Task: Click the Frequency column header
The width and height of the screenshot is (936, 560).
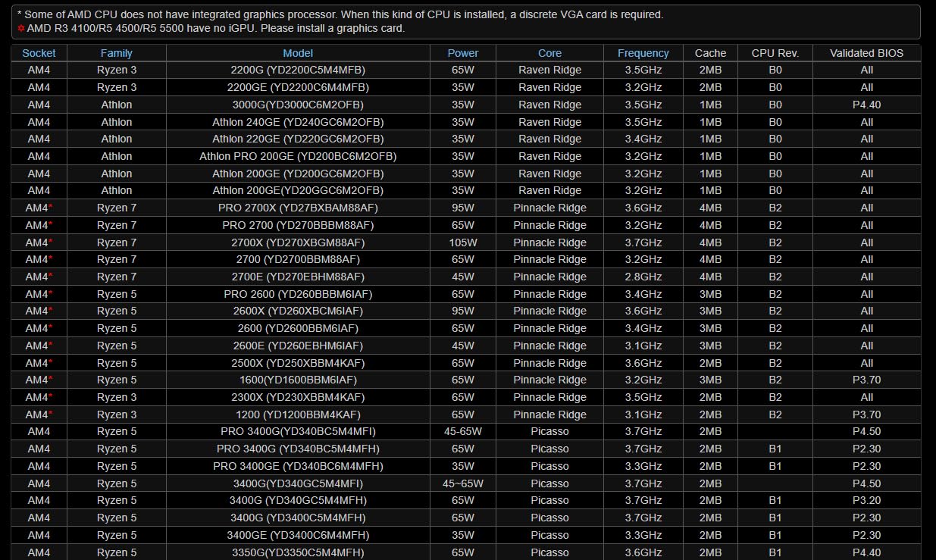Action: tap(643, 53)
